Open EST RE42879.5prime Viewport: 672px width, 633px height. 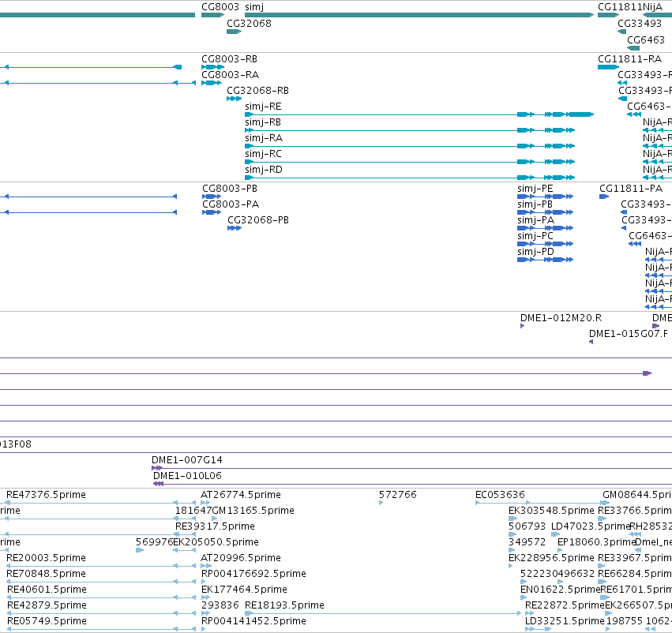pos(47,606)
